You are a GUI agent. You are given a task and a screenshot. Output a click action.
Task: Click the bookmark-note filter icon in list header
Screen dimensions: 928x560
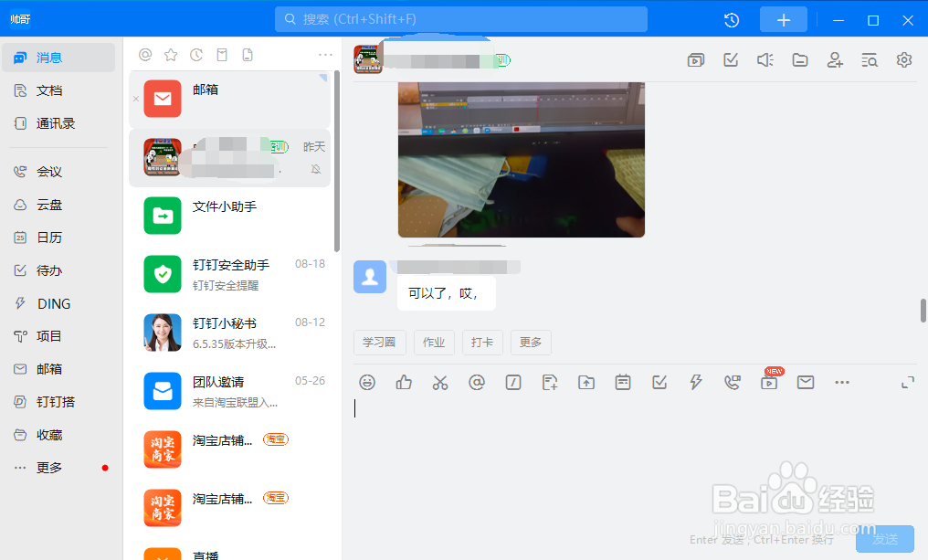[x=222, y=55]
